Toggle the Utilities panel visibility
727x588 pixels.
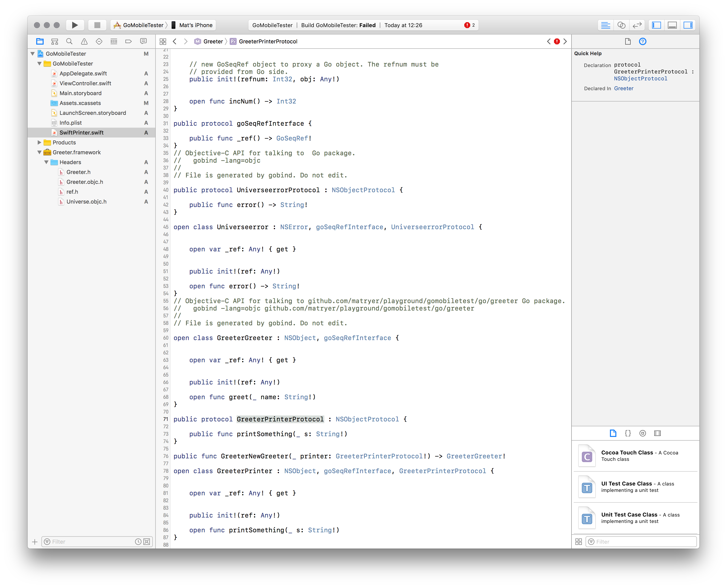(x=688, y=25)
